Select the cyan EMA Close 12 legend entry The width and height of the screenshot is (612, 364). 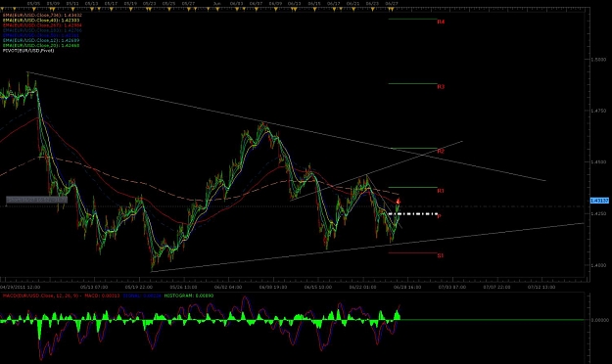pyautogui.click(x=41, y=40)
